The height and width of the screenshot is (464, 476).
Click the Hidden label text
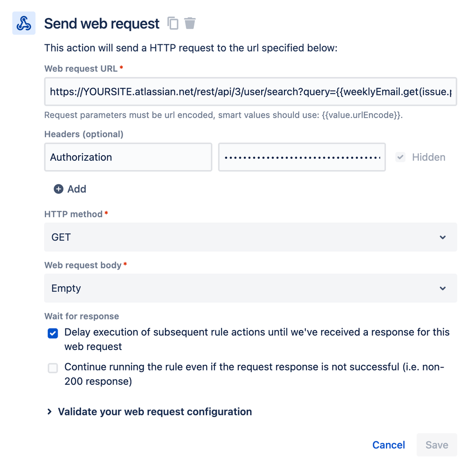pos(429,157)
